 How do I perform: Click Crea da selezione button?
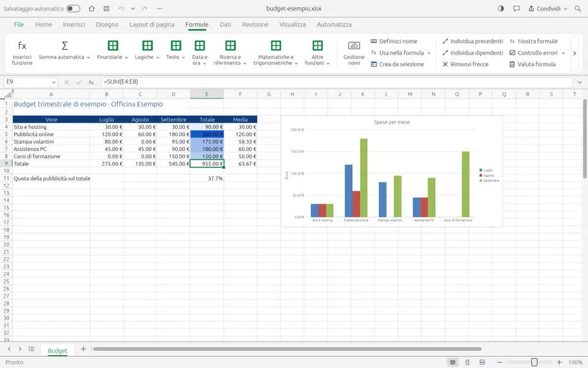pos(398,64)
